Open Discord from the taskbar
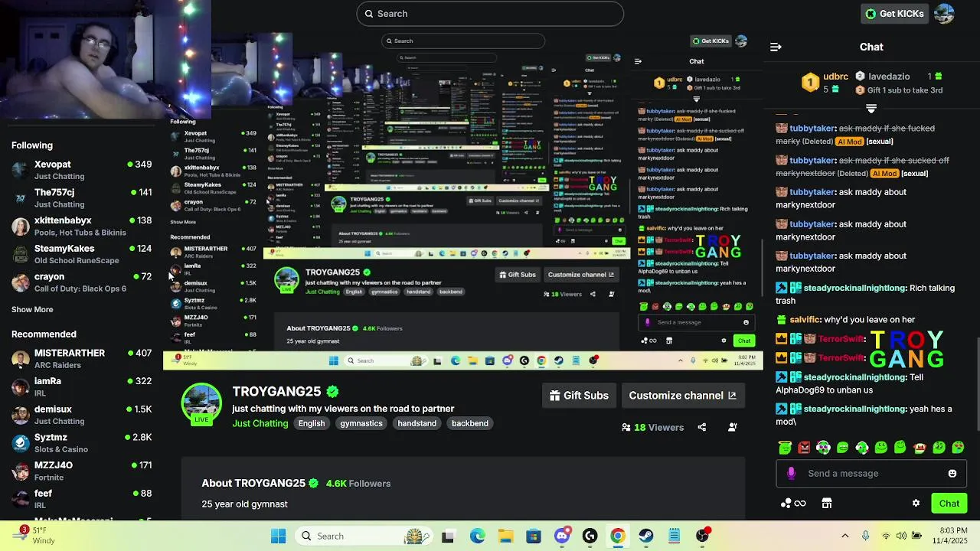 click(x=562, y=536)
